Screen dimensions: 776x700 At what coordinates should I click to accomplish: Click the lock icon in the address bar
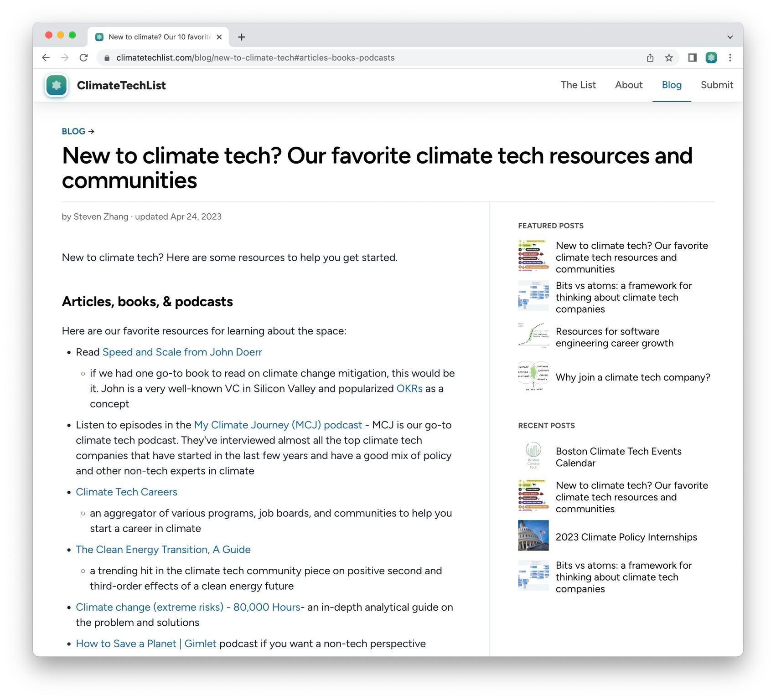click(107, 58)
